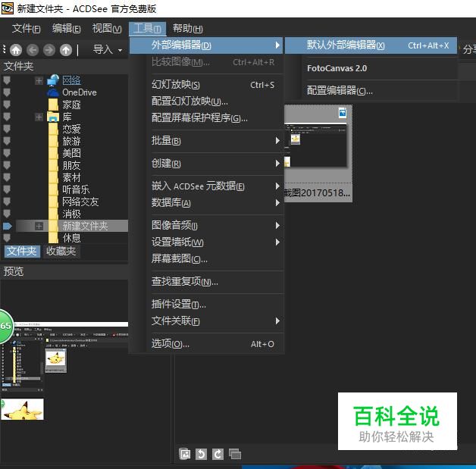Switch to the 文件夹 tab
Image resolution: width=476 pixels, height=469 pixels.
22,252
